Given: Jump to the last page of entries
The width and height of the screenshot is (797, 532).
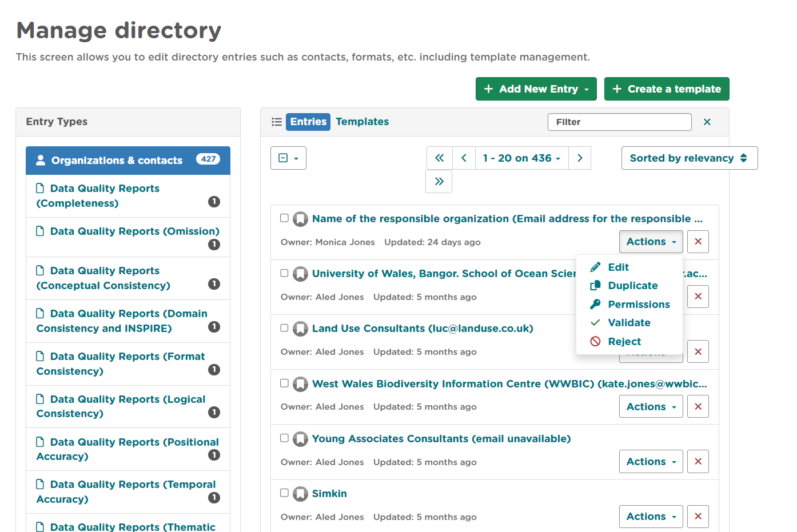Looking at the screenshot, I should 439,182.
